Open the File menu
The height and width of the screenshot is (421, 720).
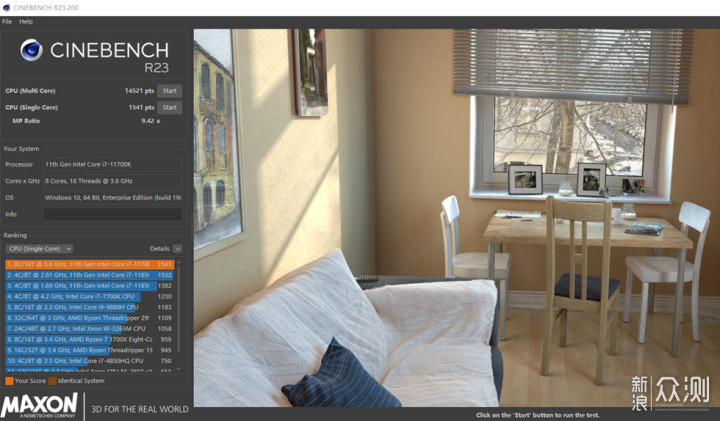7,22
